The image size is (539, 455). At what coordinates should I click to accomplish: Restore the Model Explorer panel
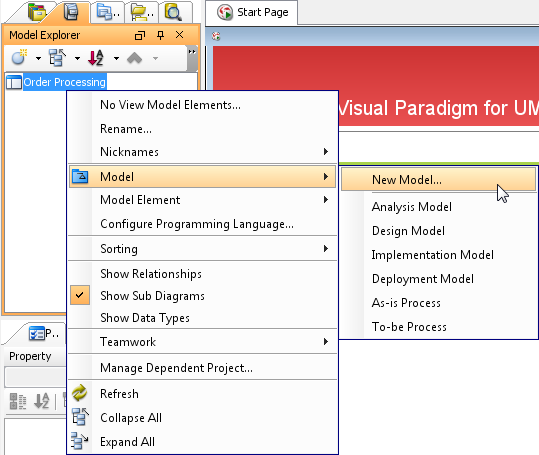(140, 35)
